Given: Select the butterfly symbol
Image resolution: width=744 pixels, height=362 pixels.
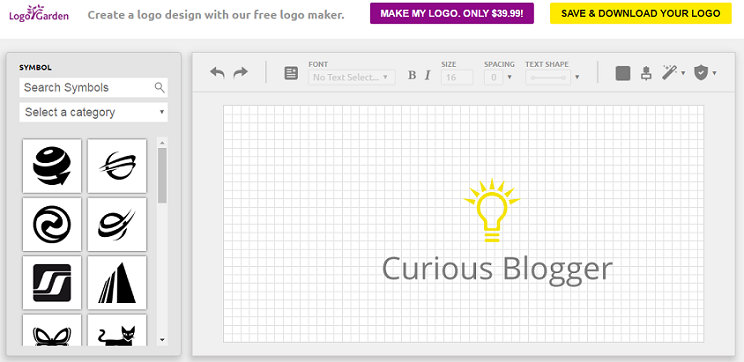Looking at the screenshot, I should pyautogui.click(x=52, y=331).
